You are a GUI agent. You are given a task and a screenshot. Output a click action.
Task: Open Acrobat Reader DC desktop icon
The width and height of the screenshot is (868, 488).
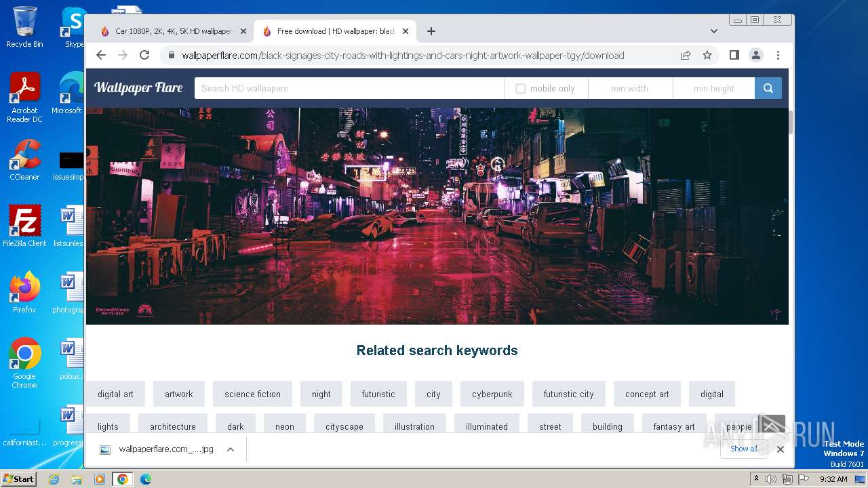(24, 98)
